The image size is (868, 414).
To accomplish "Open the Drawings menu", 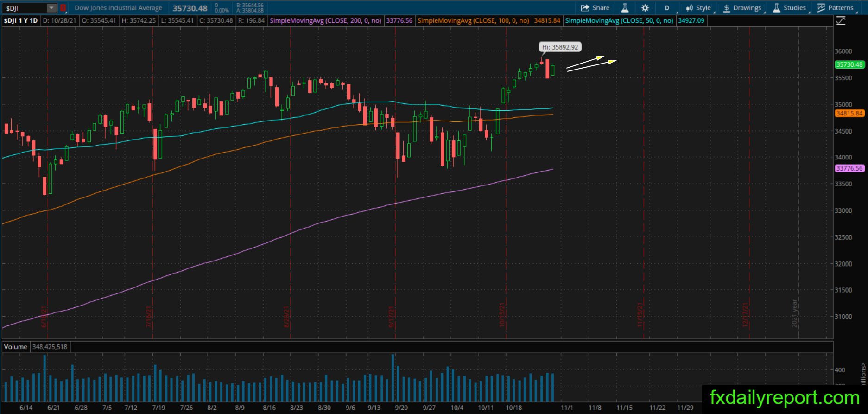I will pyautogui.click(x=742, y=8).
